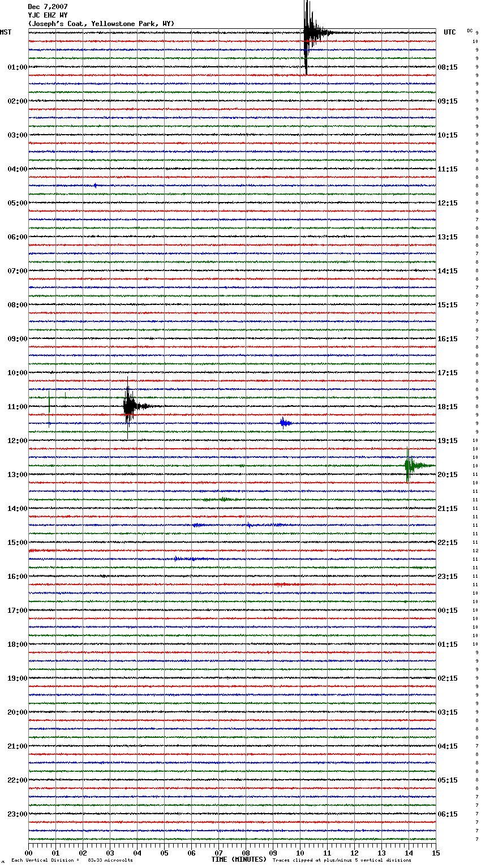Click the 03:00 MST time label
This screenshot has width=481, height=868.
click(18, 135)
